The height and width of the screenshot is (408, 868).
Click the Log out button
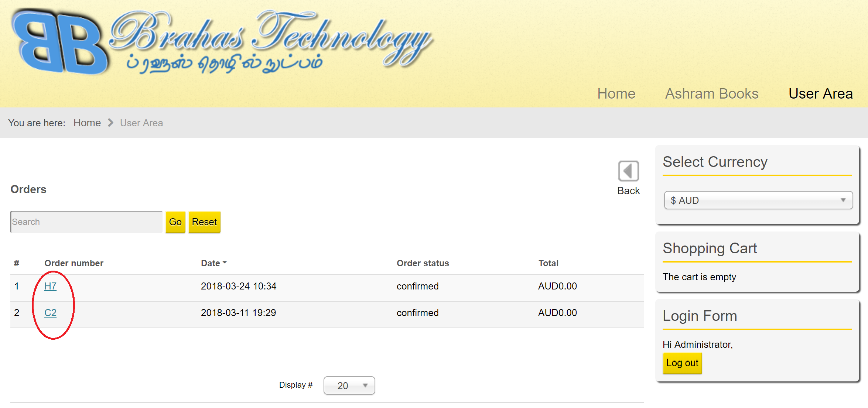coord(682,363)
